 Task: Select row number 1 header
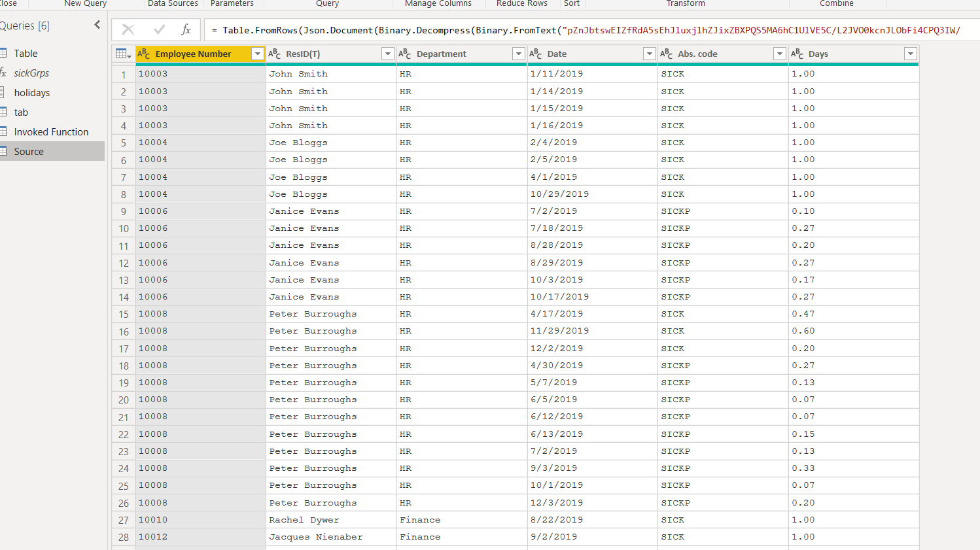coord(124,75)
